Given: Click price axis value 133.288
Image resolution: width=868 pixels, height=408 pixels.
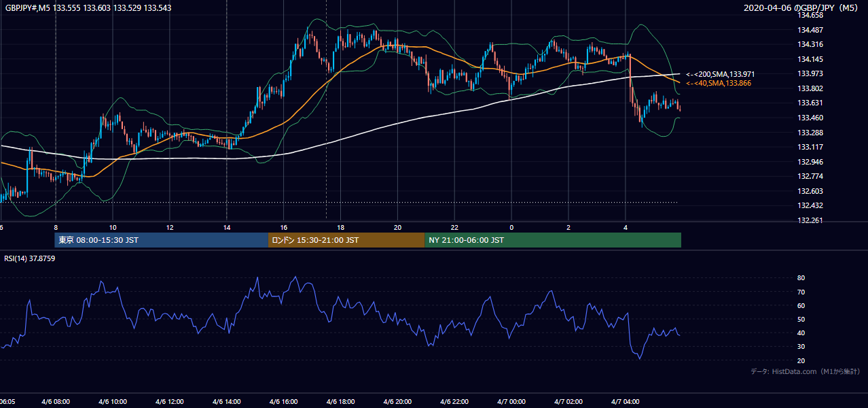Looking at the screenshot, I should [810, 133].
